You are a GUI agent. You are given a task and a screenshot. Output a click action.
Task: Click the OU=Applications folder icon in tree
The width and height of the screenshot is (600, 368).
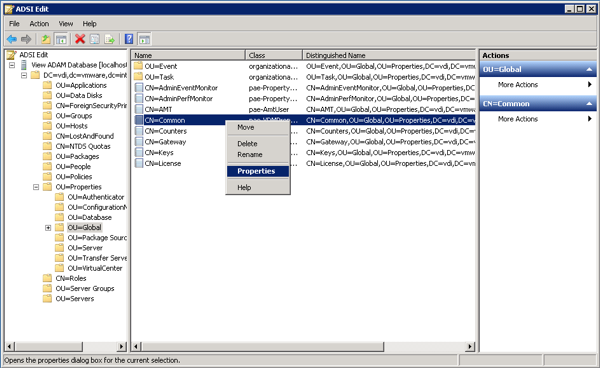tap(47, 85)
